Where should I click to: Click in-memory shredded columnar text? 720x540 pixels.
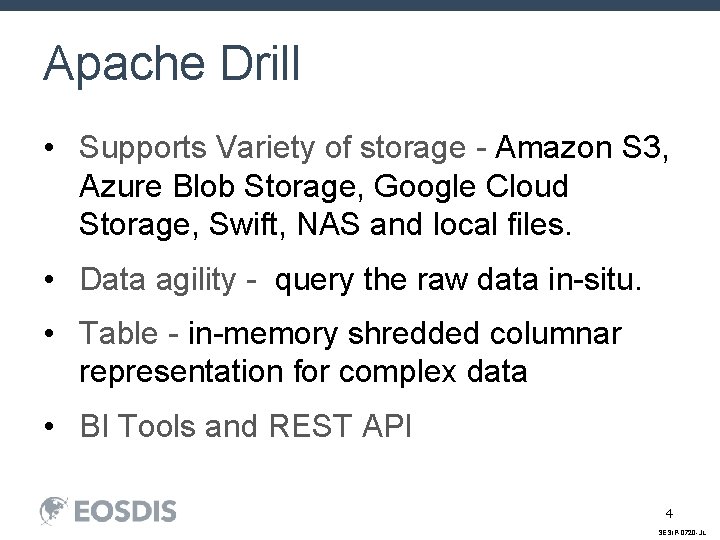pyautogui.click(x=405, y=334)
